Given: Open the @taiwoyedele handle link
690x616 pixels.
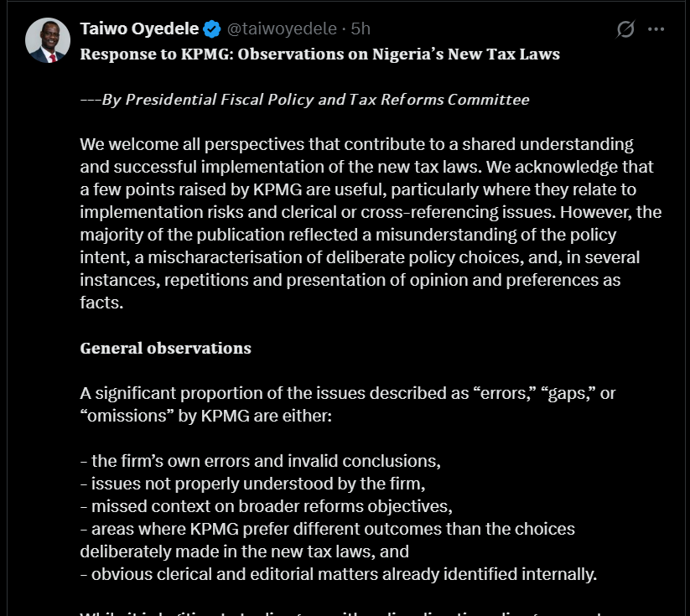Looking at the screenshot, I should (281, 29).
